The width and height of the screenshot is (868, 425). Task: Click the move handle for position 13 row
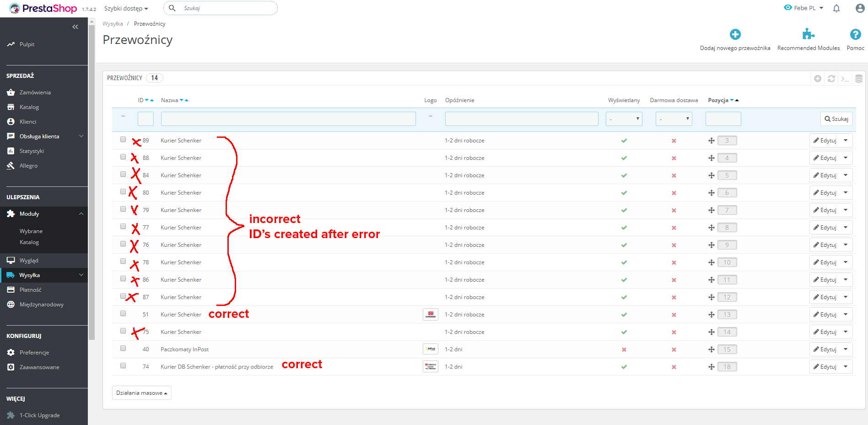pos(712,315)
